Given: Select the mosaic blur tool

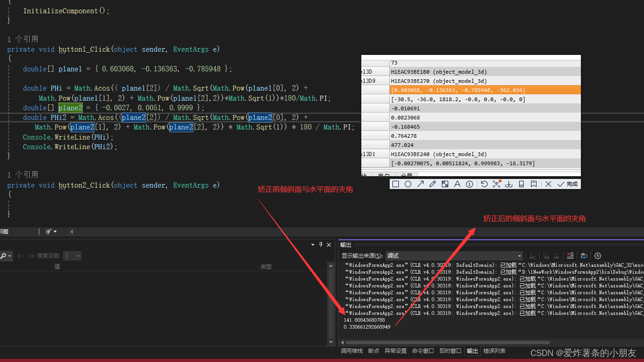Looking at the screenshot, I should tap(445, 184).
